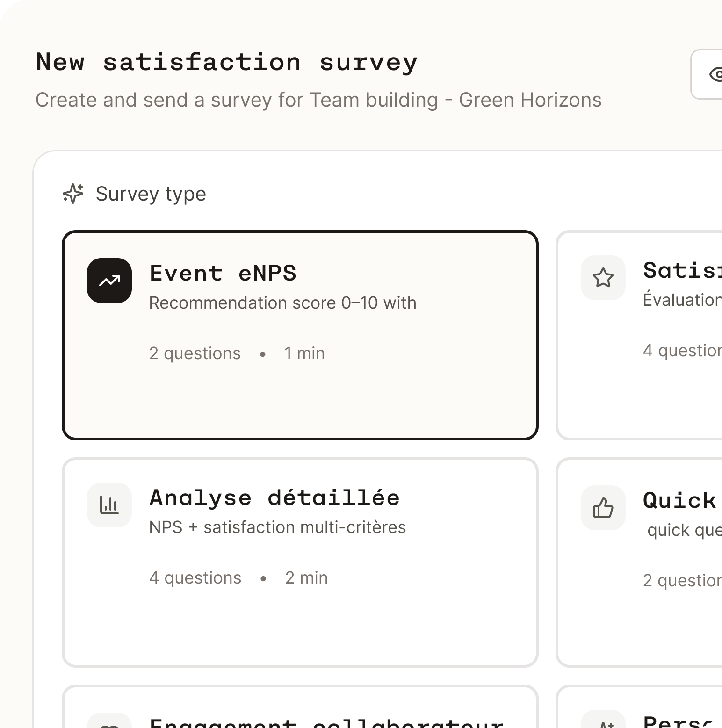The image size is (722, 728).
Task: Click the 1 min duration on Event eNPS
Action: pos(304,353)
